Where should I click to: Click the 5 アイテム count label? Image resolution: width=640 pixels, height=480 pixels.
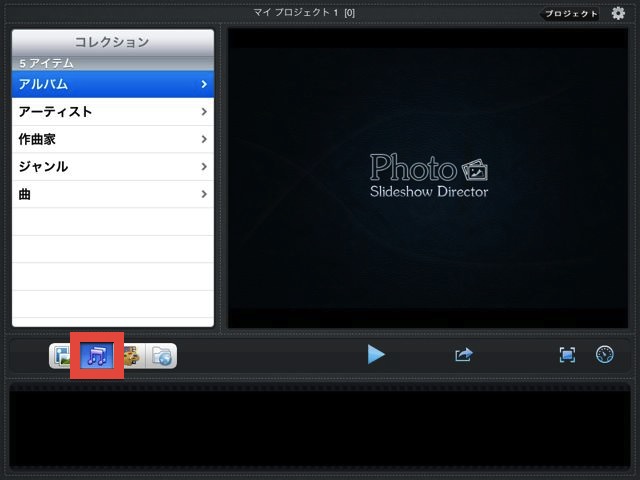[47, 63]
